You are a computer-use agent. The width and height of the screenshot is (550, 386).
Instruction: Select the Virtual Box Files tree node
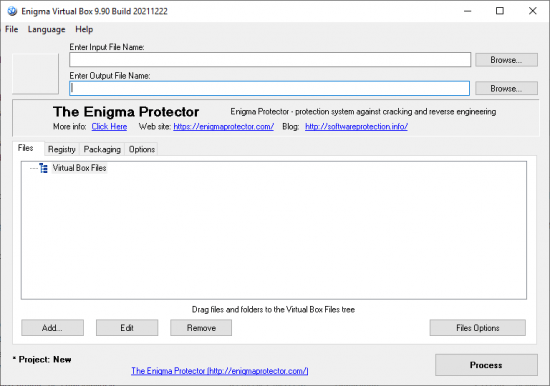(79, 168)
